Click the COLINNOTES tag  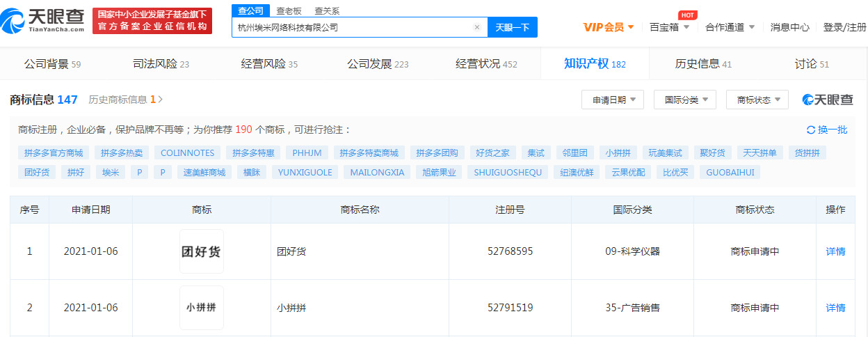pyautogui.click(x=187, y=152)
